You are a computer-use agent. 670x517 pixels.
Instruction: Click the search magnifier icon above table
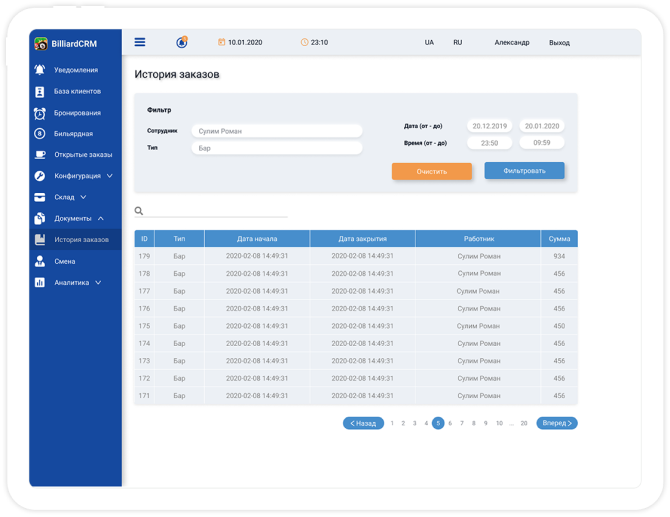[x=139, y=211]
